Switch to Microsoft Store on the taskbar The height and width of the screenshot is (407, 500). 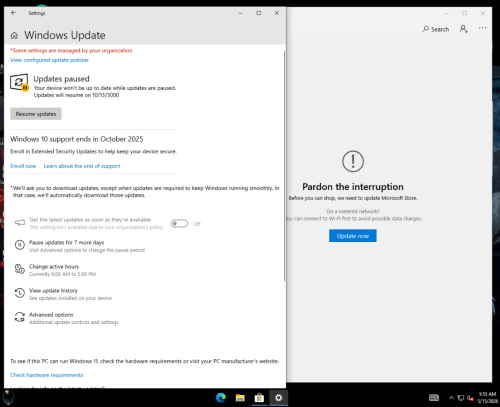point(259,398)
